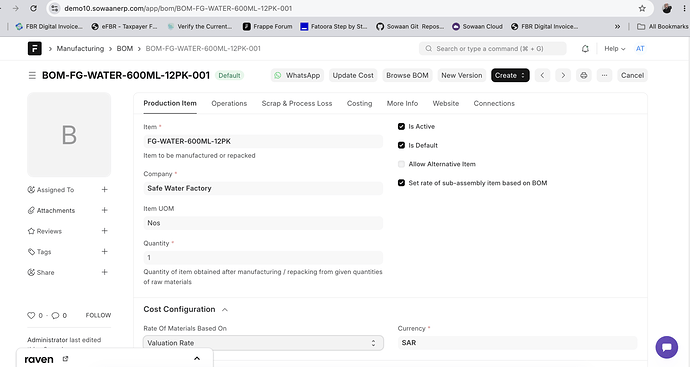Open the Sowaan Git Repos bookmark

coord(410,27)
